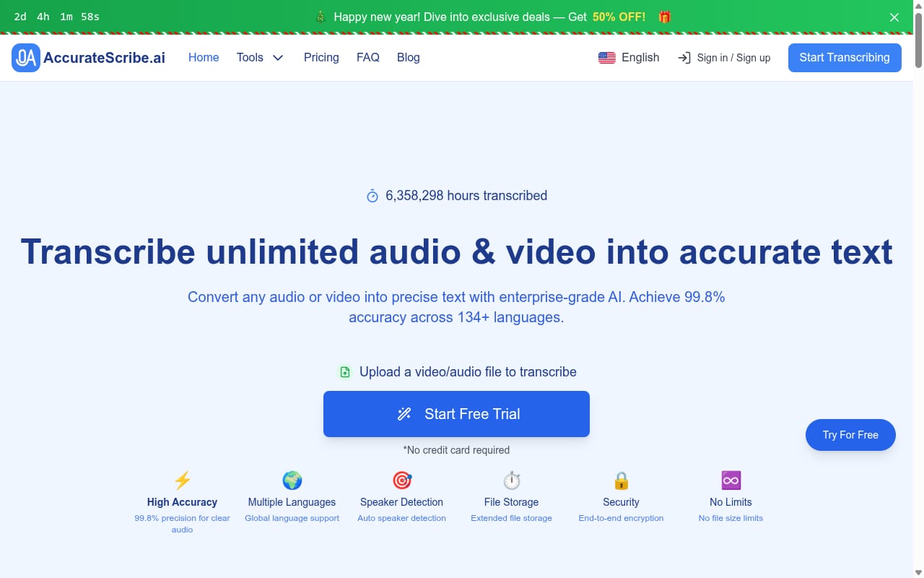Click the page scrollbar thumb
The height and width of the screenshot is (578, 924).
918,40
